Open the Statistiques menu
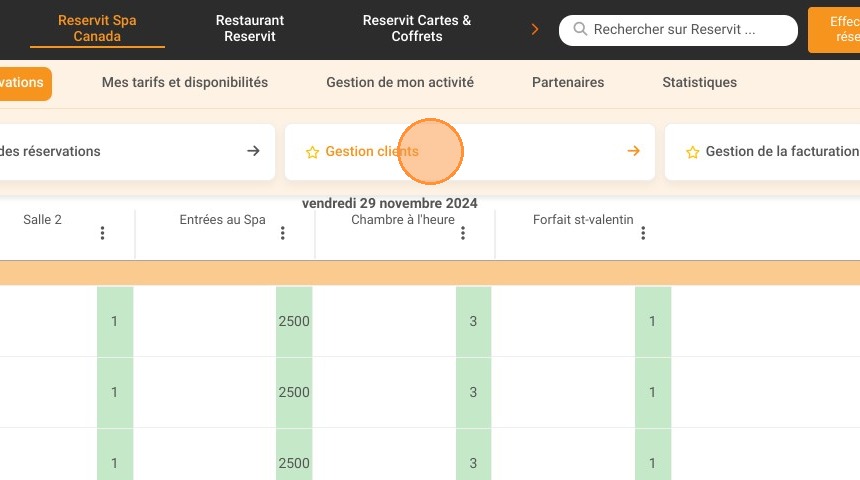Viewport: 860px width, 480px height. point(699,82)
